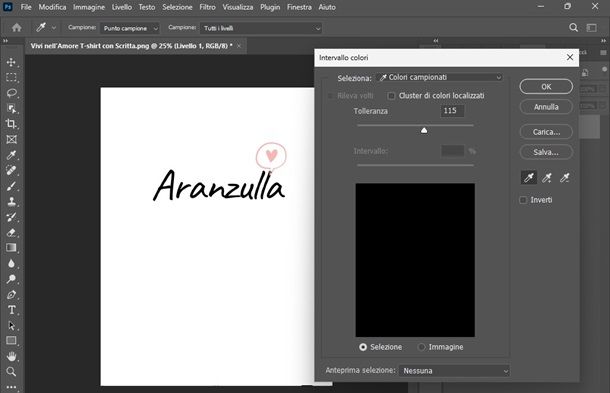This screenshot has width=610, height=393.
Task: Select the Zoom tool
Action: click(11, 372)
